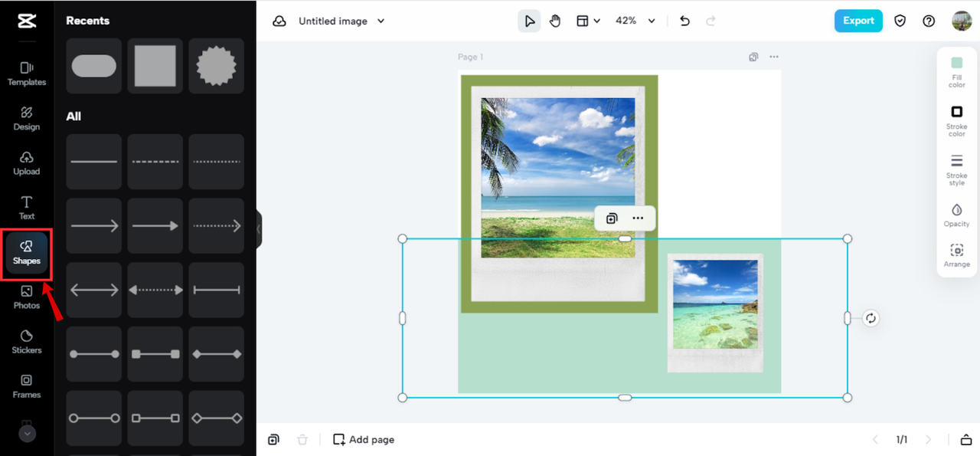Add the double-headed arrow line
The height and width of the screenshot is (456, 980).
[94, 290]
